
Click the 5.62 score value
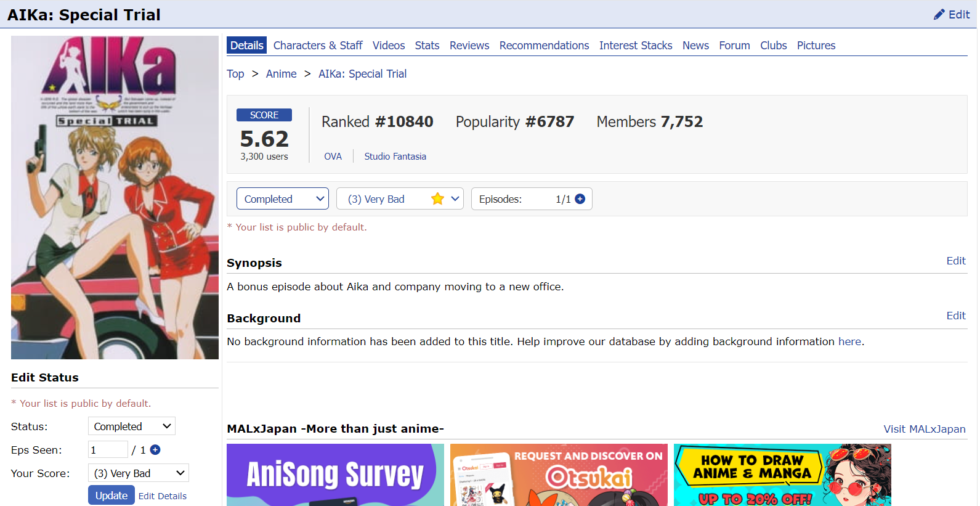coord(264,139)
